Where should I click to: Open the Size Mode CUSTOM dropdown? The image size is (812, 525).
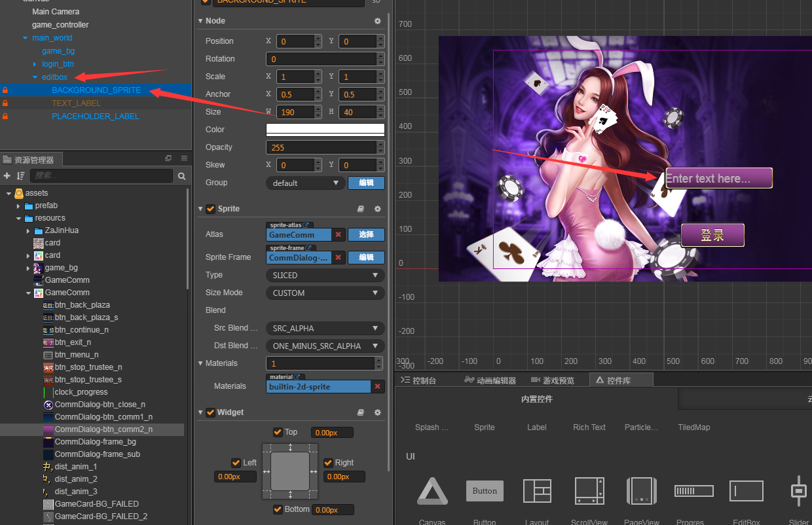(x=325, y=293)
